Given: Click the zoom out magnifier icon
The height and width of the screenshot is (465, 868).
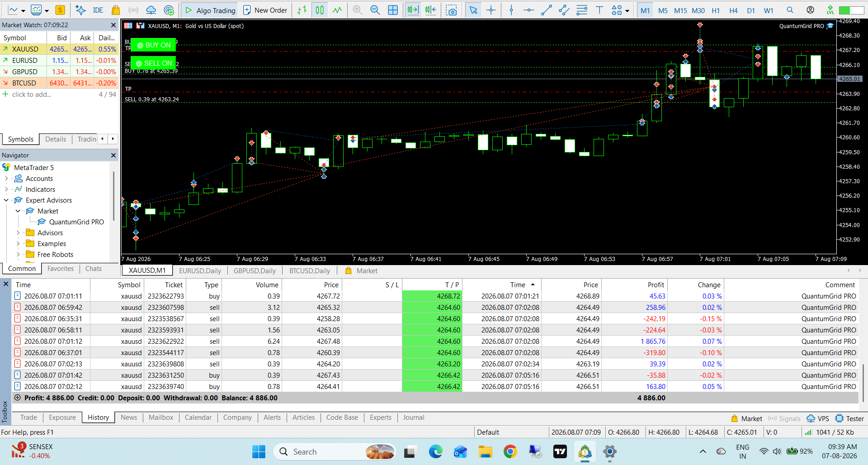Looking at the screenshot, I should 375,10.
